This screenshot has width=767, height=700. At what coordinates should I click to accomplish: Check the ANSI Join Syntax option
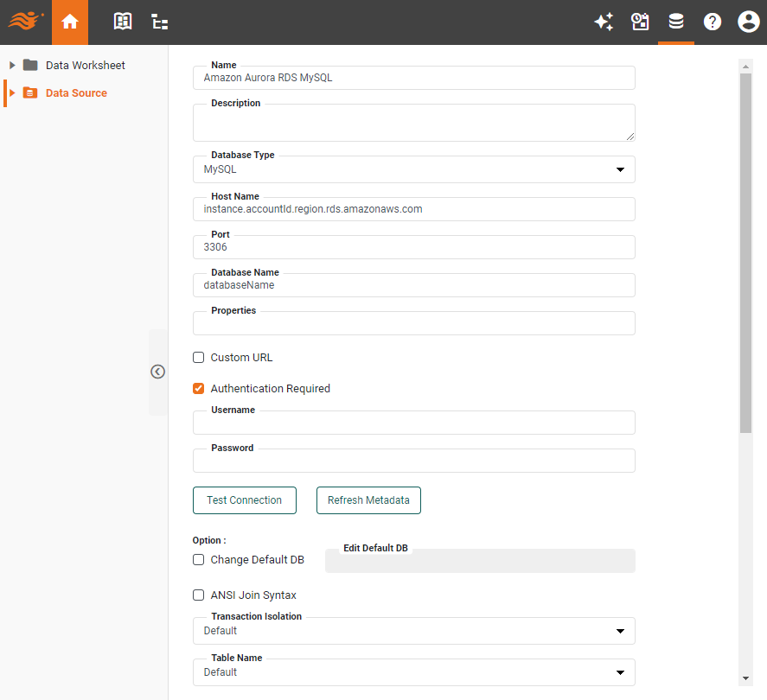(198, 595)
